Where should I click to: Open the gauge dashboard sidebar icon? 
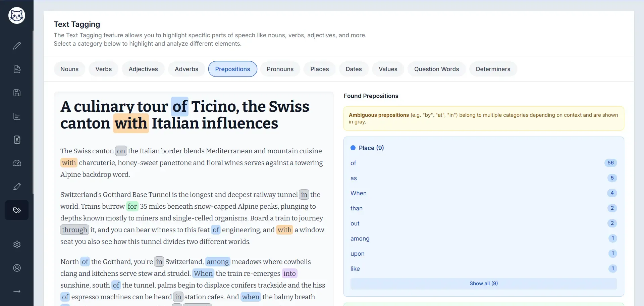[x=17, y=163]
